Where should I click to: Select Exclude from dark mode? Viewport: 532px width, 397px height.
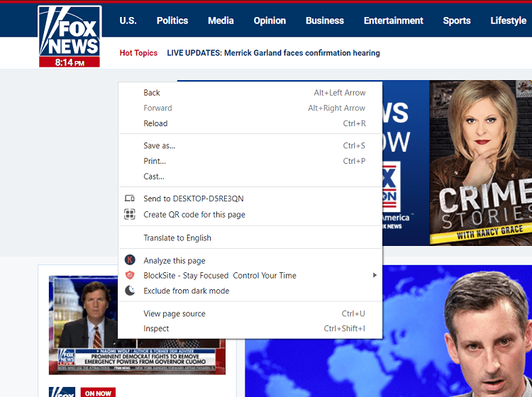[250, 291]
